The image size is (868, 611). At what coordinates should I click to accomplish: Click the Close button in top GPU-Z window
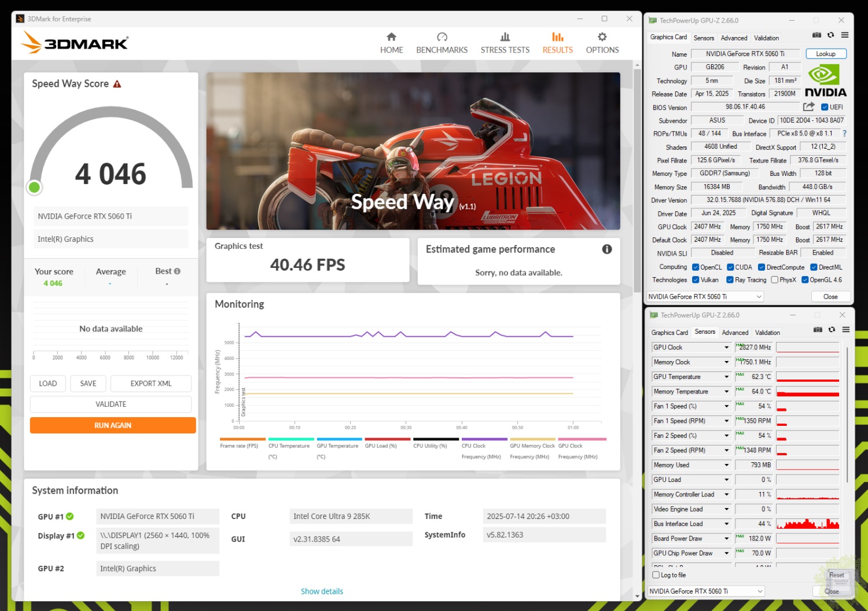pyautogui.click(x=830, y=297)
